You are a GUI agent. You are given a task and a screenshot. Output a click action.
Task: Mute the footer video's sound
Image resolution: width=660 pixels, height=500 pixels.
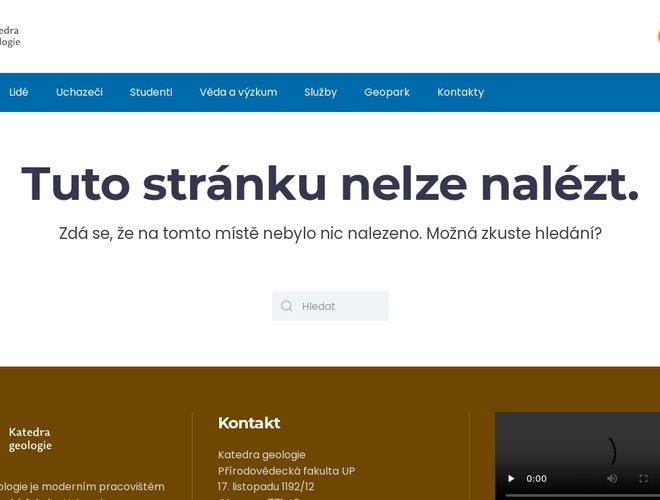coord(612,479)
